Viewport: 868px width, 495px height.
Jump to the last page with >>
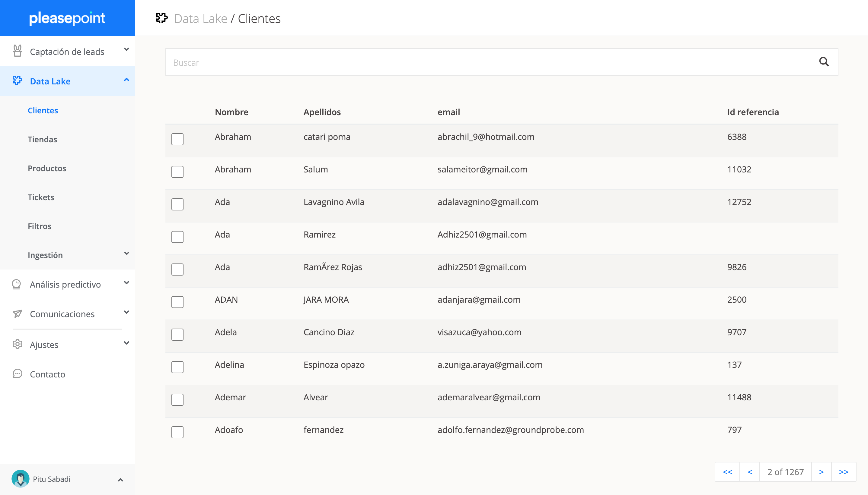click(844, 472)
